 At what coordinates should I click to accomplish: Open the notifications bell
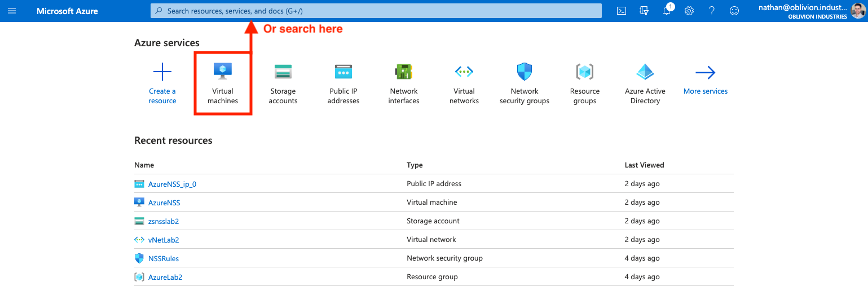pos(667,11)
